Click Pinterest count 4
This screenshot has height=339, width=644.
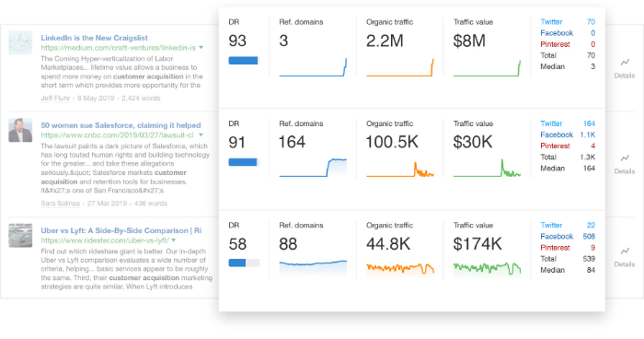593,146
